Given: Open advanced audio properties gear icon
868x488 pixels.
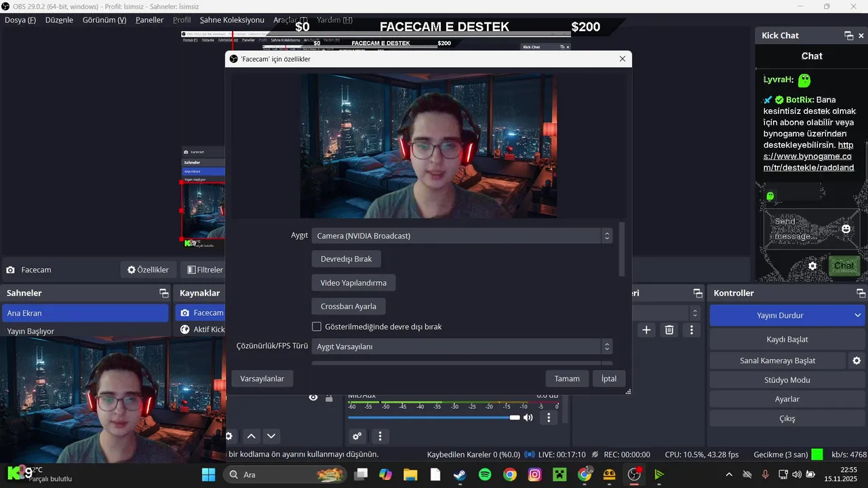Looking at the screenshot, I should pos(357,436).
